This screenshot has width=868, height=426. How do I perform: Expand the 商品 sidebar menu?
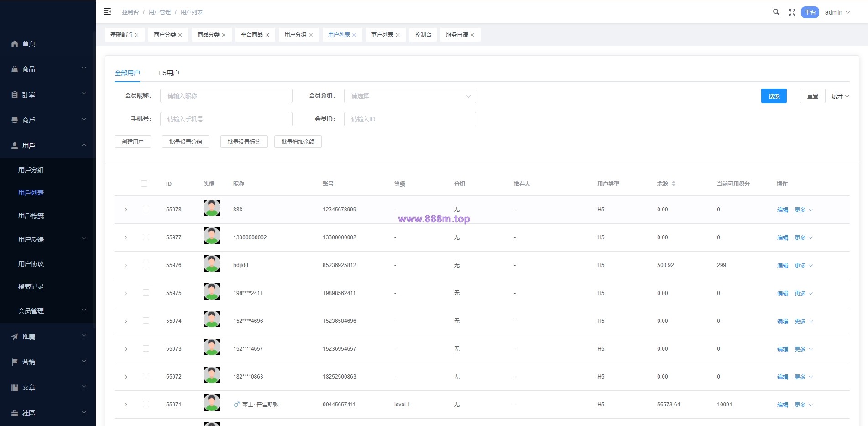tap(48, 69)
